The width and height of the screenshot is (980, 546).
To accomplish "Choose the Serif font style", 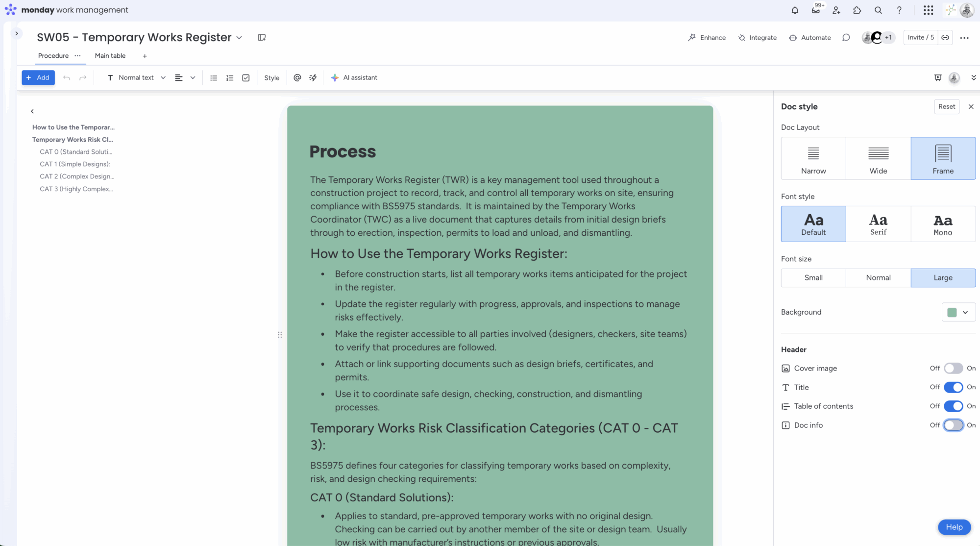I will tap(878, 224).
